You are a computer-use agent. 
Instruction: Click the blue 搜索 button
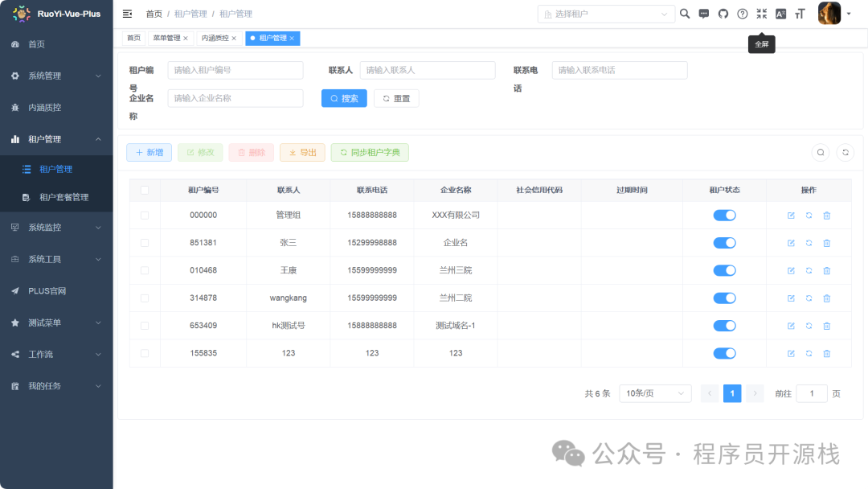tap(344, 98)
